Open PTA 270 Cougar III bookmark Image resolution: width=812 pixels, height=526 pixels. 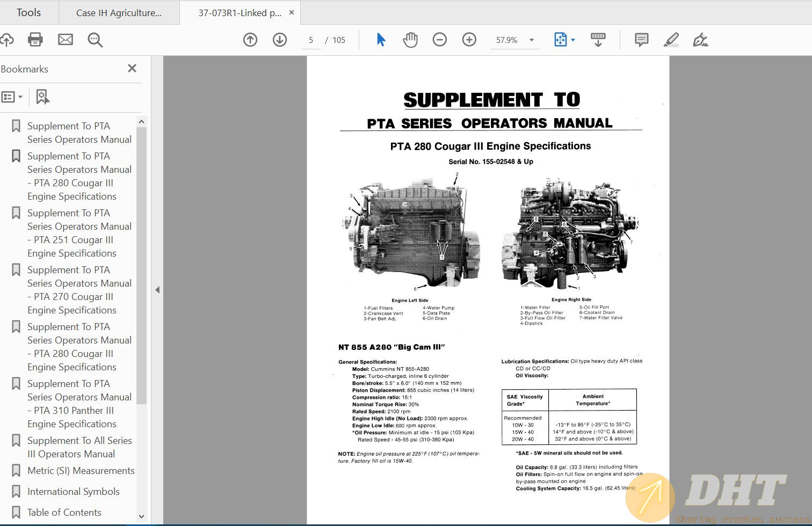(79, 290)
